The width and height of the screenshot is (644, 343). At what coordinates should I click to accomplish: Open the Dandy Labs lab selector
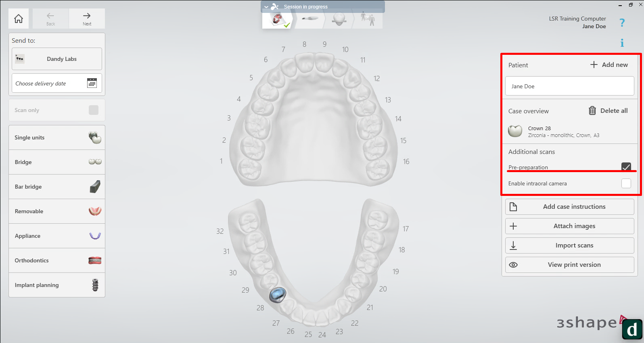pos(57,59)
